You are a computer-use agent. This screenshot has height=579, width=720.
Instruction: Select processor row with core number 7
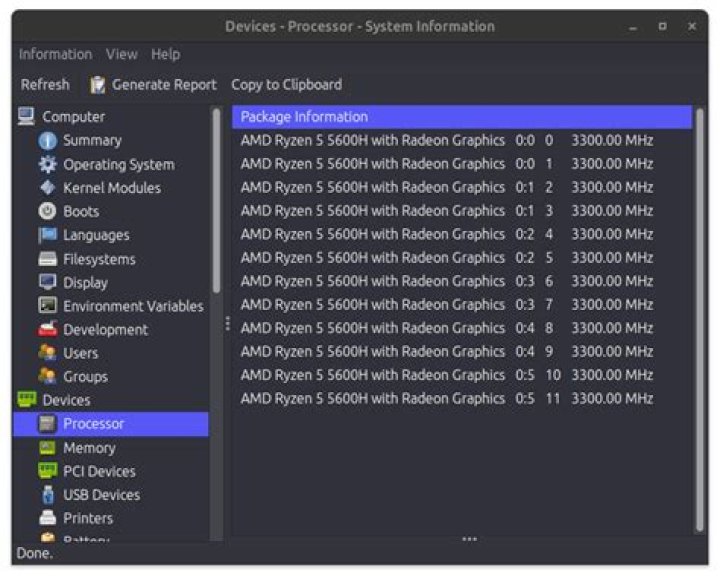point(461,304)
